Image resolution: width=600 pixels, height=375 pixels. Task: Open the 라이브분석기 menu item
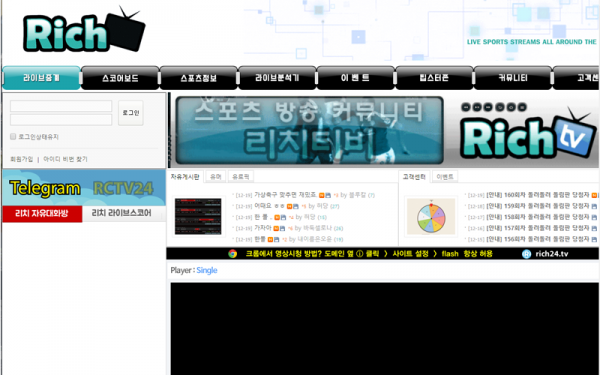click(x=277, y=78)
